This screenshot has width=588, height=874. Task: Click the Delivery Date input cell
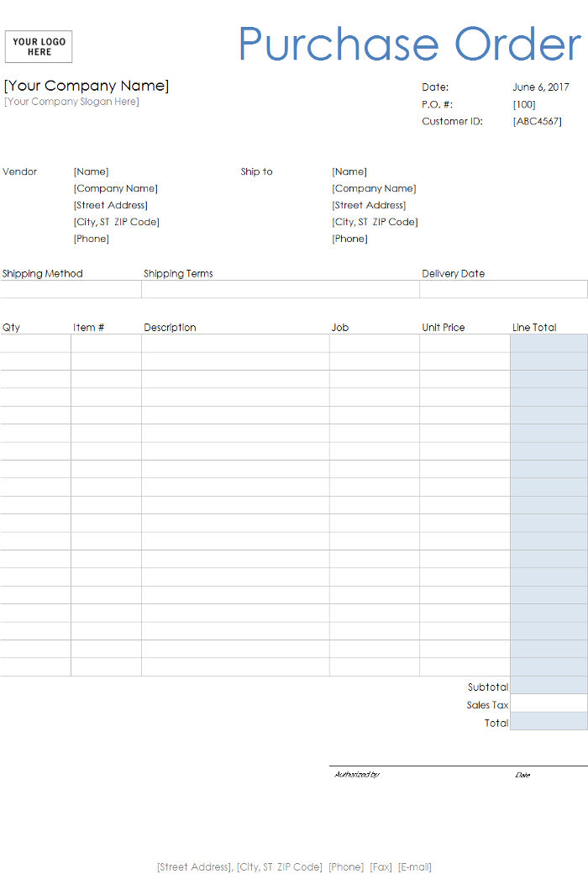coord(503,289)
